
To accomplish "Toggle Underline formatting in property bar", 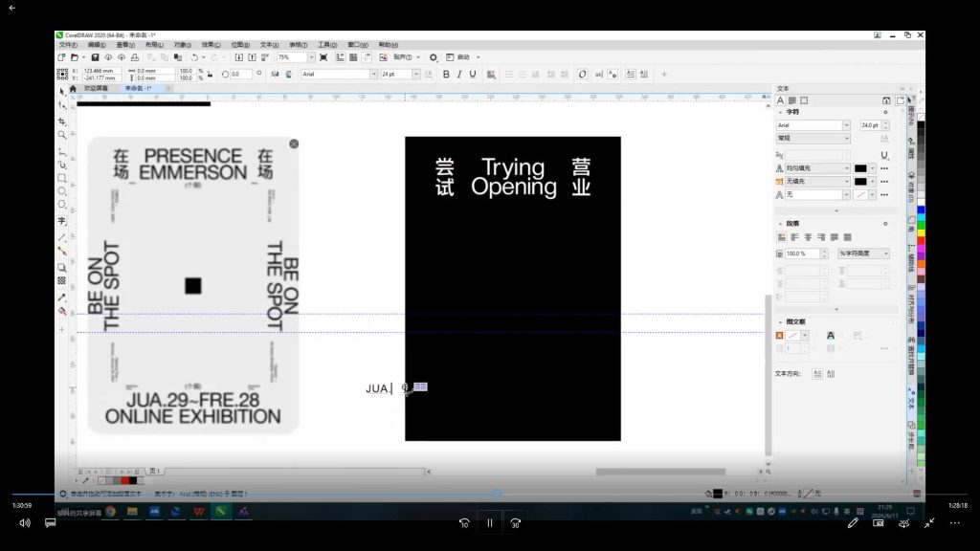I will (x=473, y=75).
